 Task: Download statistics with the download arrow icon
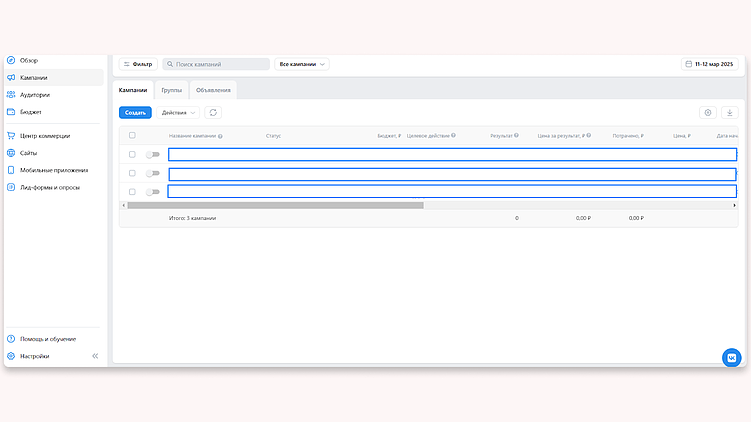[x=730, y=113]
